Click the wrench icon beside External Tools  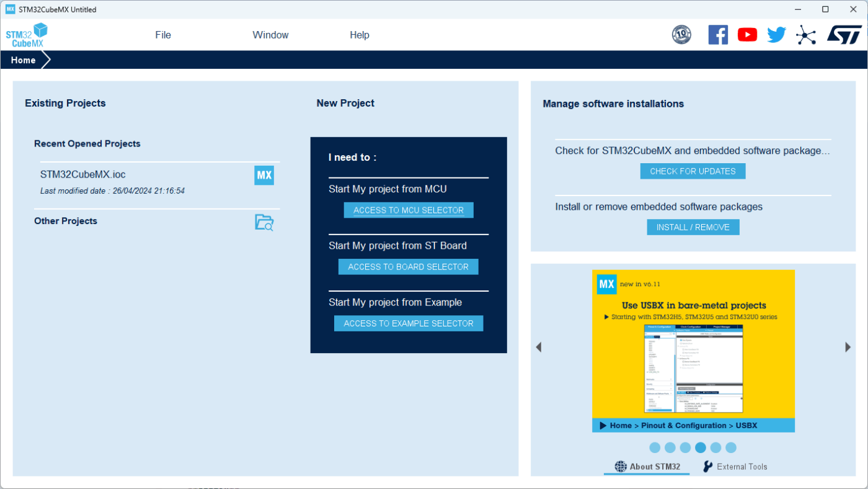pos(708,467)
